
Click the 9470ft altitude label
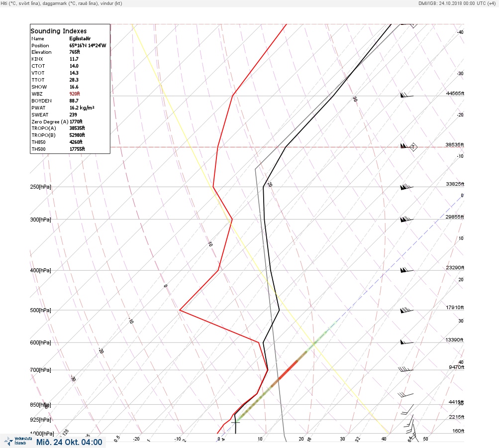pyautogui.click(x=457, y=367)
